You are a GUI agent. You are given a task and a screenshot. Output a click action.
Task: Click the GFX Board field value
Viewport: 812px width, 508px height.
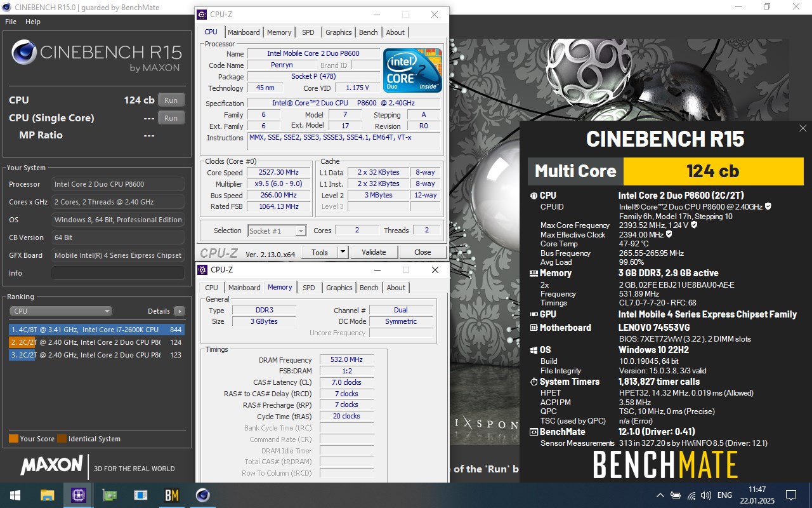coord(118,255)
